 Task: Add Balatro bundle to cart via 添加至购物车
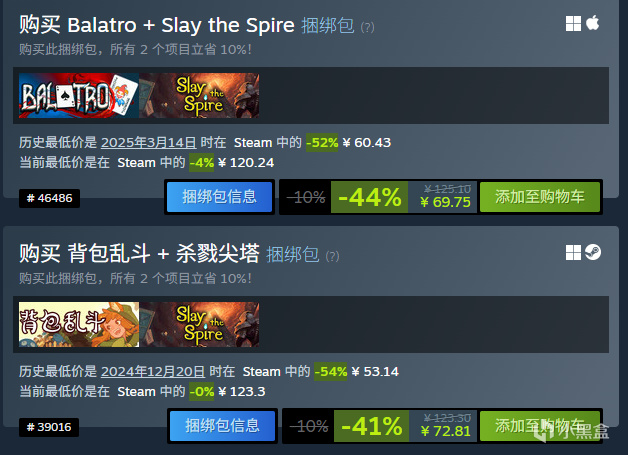click(540, 197)
